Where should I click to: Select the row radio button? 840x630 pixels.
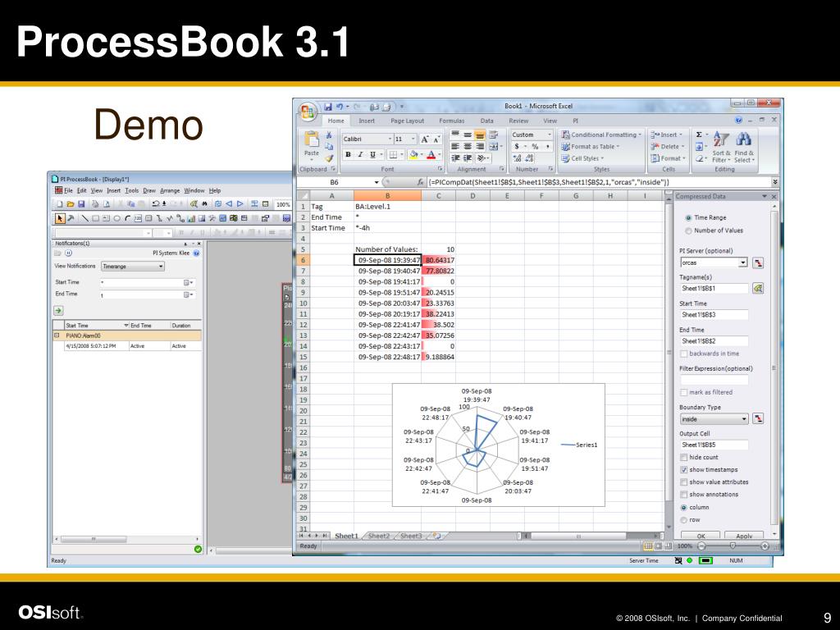[x=684, y=519]
